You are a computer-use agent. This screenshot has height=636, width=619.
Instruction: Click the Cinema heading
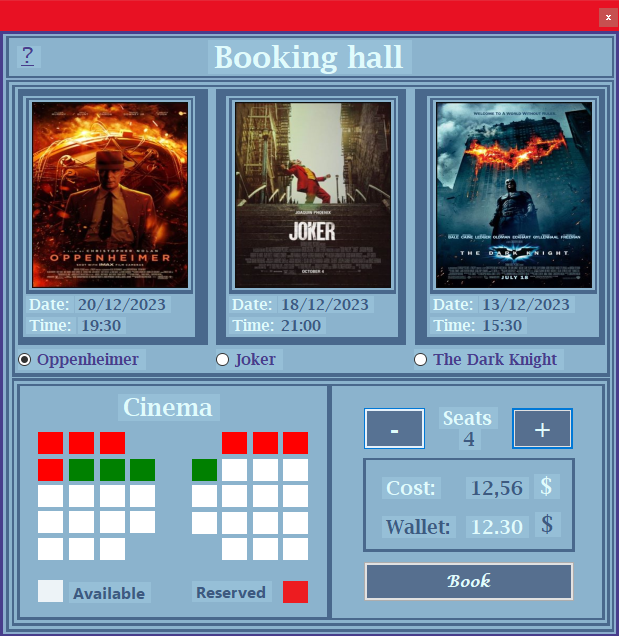[168, 407]
